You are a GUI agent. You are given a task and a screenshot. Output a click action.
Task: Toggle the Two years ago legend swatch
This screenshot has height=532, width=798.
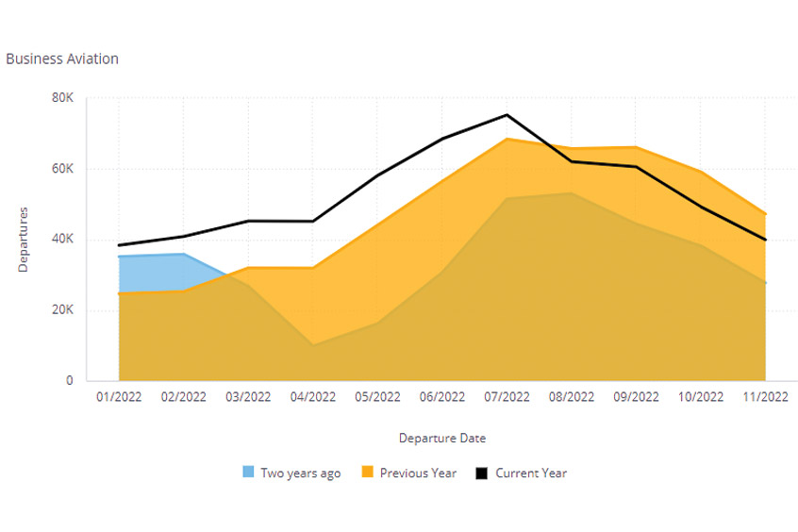(x=249, y=473)
